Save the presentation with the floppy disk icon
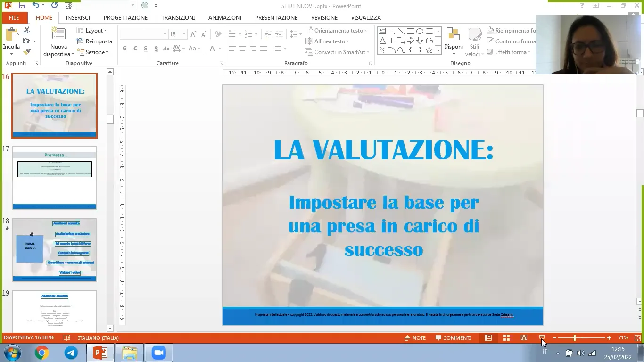Image resolution: width=644 pixels, height=362 pixels. pyautogui.click(x=22, y=6)
